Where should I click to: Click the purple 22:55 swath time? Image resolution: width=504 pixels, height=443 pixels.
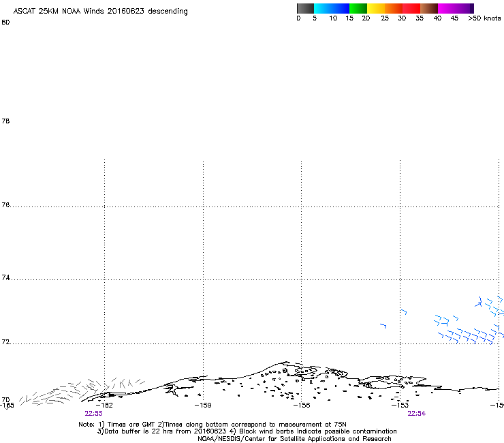(x=93, y=414)
